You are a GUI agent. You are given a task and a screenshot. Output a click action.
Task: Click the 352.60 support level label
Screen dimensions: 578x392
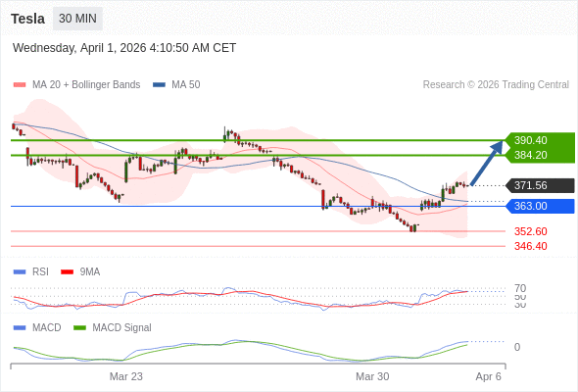click(x=531, y=231)
